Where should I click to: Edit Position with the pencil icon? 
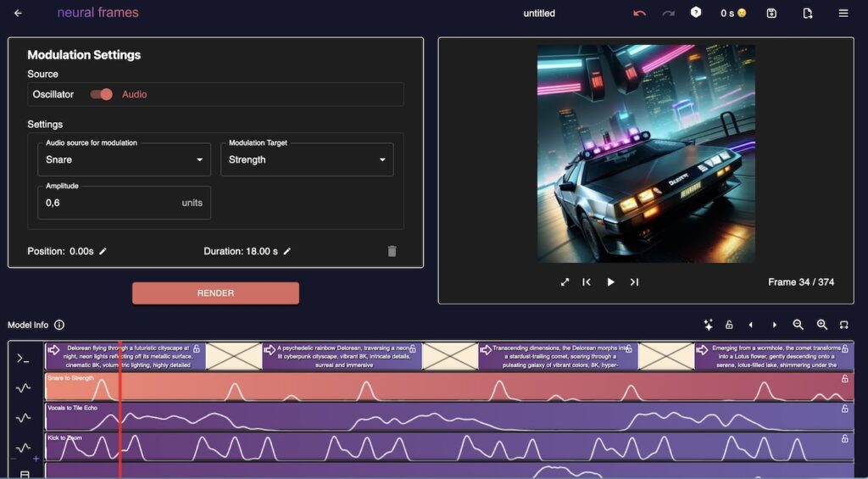tap(103, 251)
